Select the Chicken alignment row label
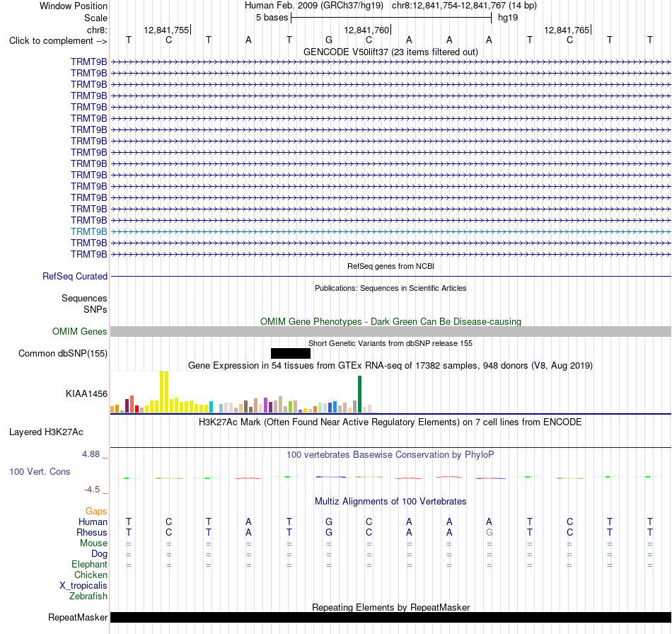Image resolution: width=672 pixels, height=634 pixels. [91, 575]
